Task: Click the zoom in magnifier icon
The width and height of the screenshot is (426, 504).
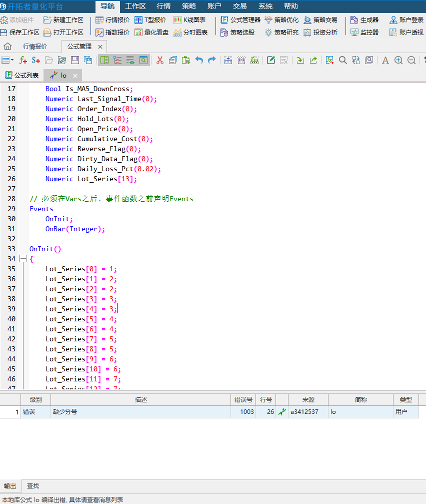Action: (398, 60)
